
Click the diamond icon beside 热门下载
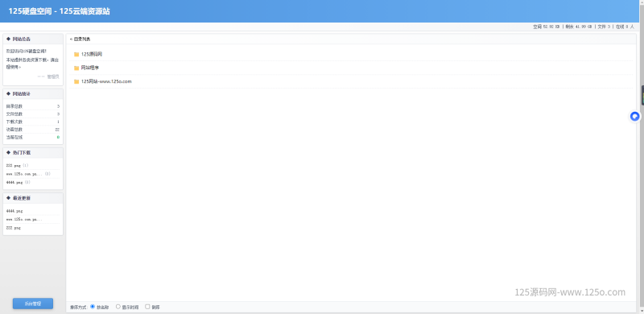tap(8, 152)
